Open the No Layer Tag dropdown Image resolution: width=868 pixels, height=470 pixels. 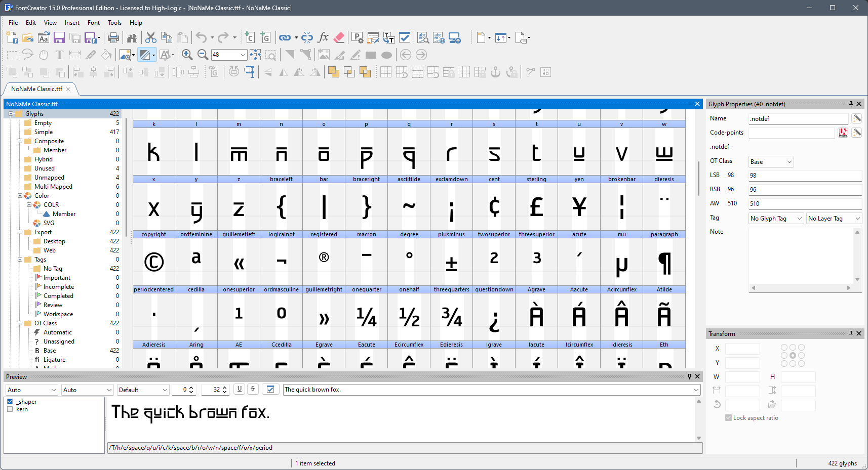point(834,219)
